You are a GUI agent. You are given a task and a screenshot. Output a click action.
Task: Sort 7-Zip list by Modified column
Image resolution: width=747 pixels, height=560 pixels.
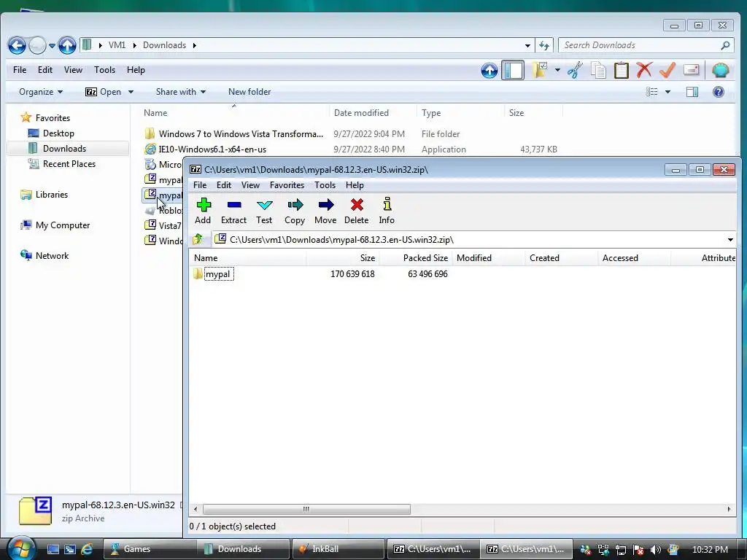coord(489,257)
